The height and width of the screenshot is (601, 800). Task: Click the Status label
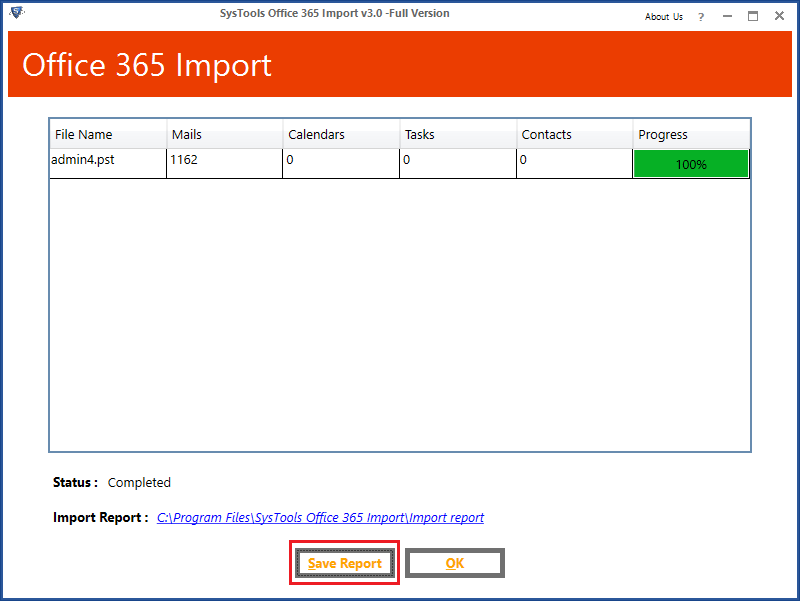tap(75, 483)
